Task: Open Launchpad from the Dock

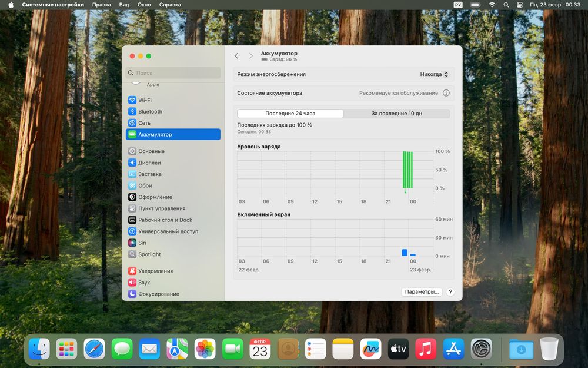Action: [67, 349]
